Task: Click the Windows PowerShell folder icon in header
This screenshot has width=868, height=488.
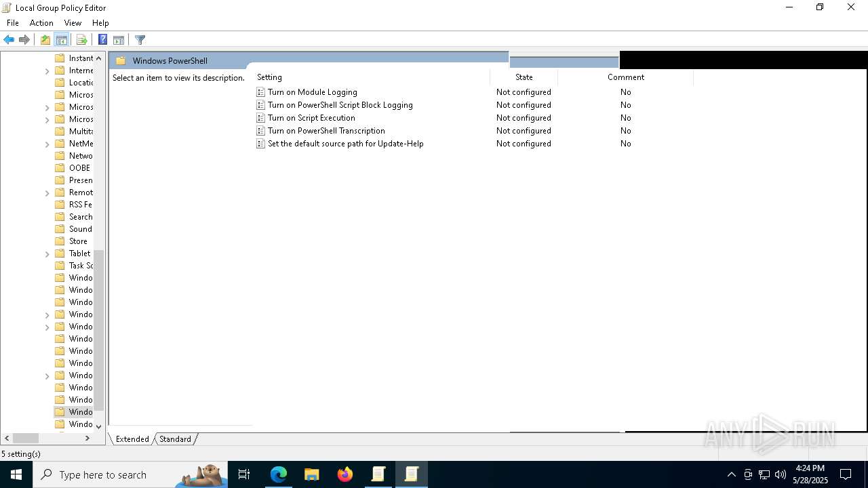Action: [121, 60]
